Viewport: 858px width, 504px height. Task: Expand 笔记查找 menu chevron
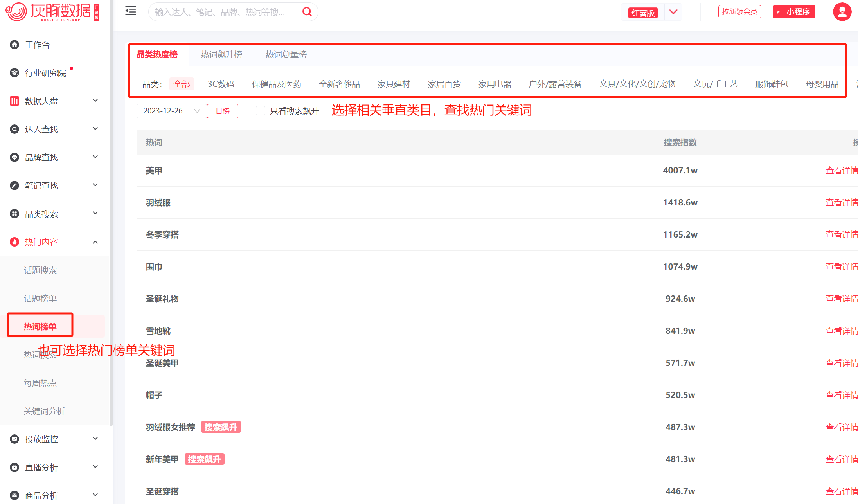pos(95,185)
